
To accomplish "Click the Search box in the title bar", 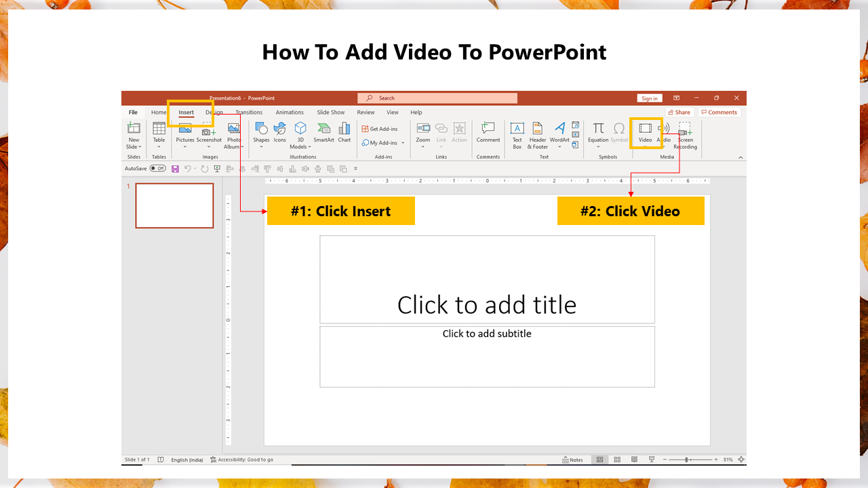I will coord(437,98).
